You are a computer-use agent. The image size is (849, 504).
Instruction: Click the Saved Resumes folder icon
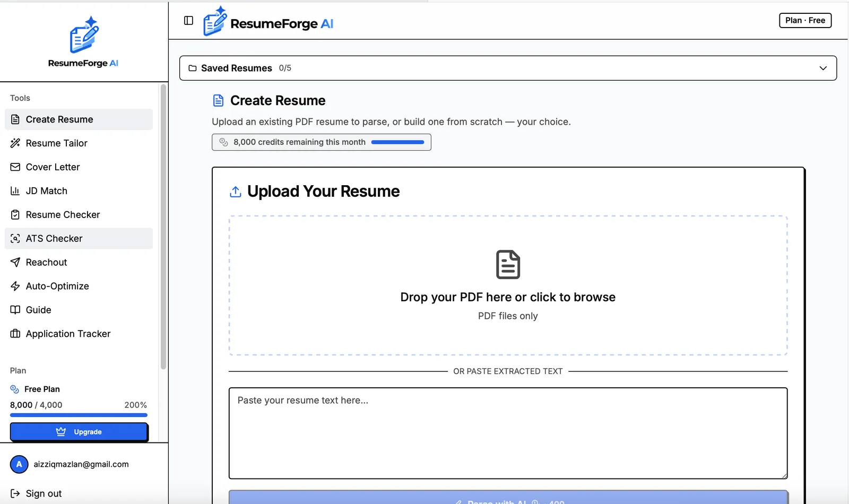tap(193, 68)
